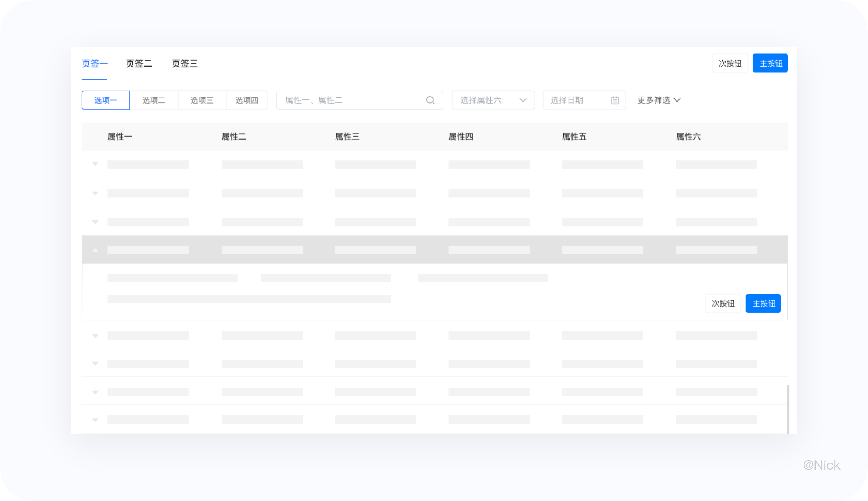Click the blue 主按钮 at top right

770,63
